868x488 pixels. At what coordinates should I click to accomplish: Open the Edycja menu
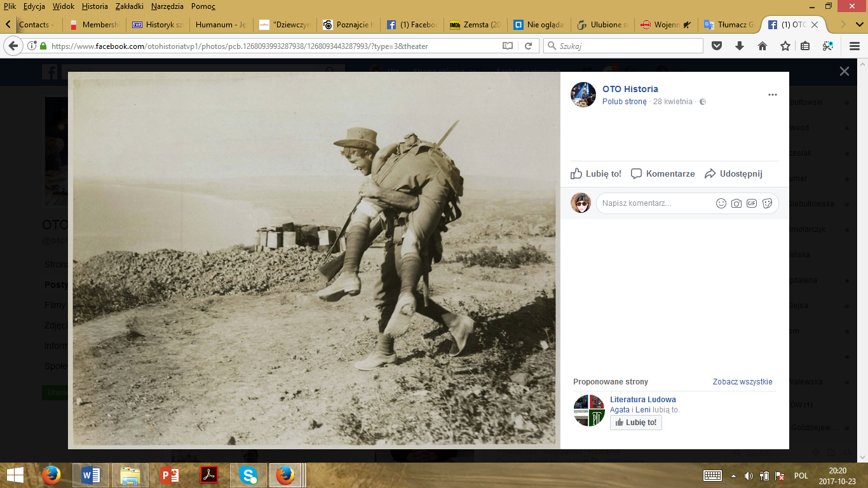pyautogui.click(x=34, y=6)
